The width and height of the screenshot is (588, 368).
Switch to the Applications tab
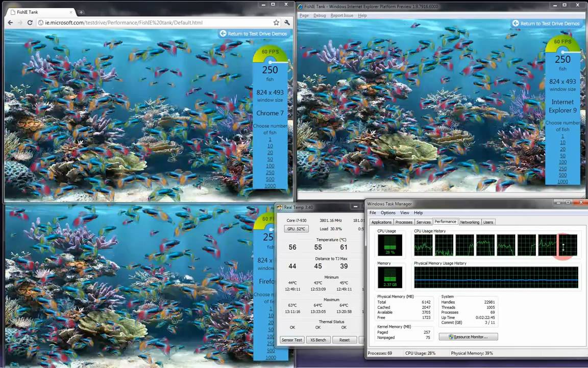pyautogui.click(x=381, y=222)
